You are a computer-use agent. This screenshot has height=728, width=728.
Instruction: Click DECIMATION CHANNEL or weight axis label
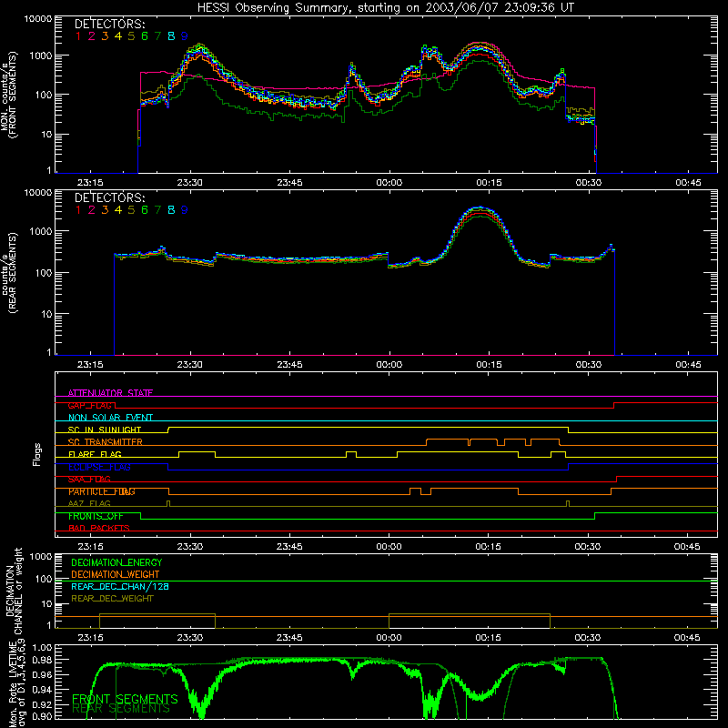tap(14, 591)
